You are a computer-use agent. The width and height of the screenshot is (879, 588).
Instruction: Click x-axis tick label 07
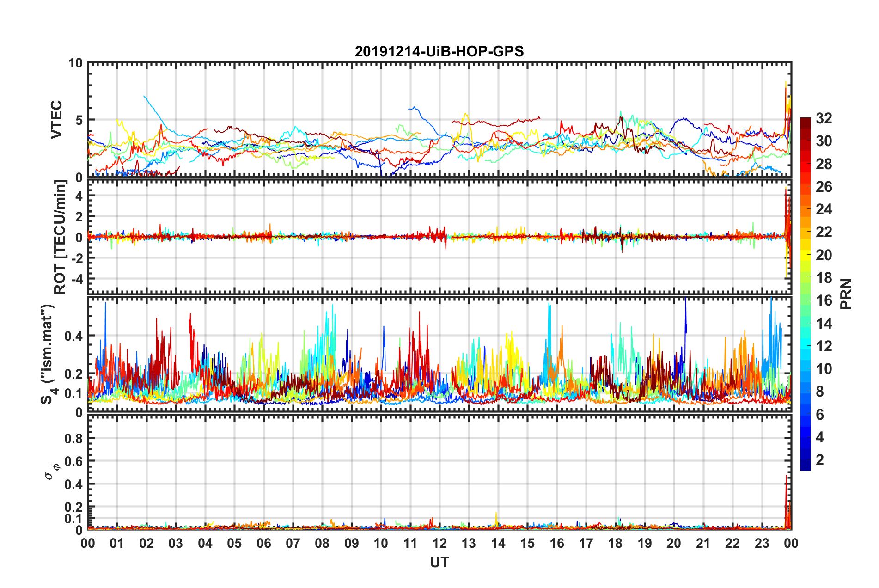tap(293, 544)
